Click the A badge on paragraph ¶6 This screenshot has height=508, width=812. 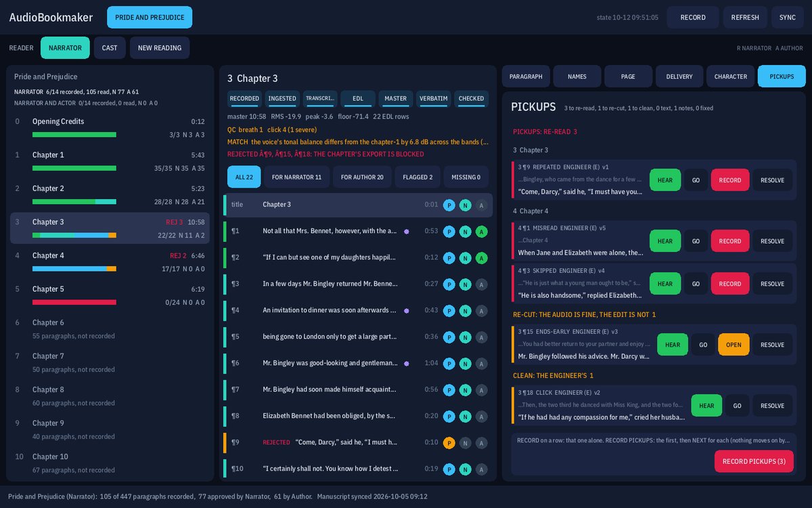pos(482,363)
